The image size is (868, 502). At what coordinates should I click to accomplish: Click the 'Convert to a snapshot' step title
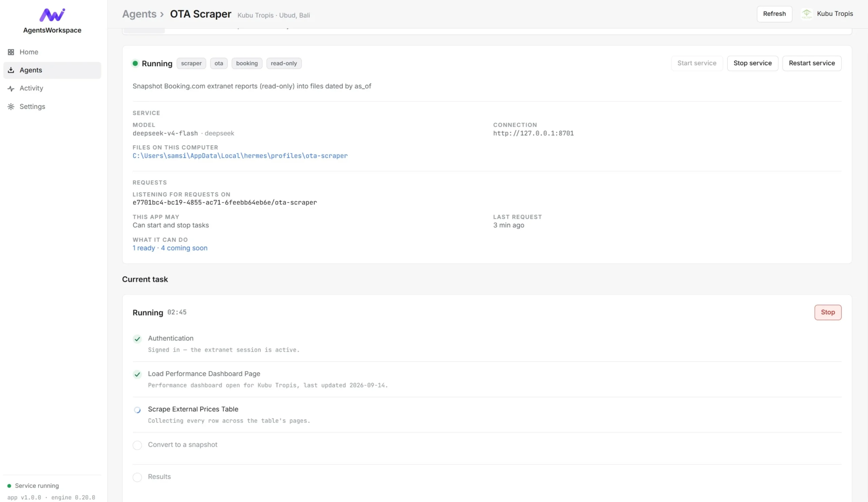click(182, 445)
